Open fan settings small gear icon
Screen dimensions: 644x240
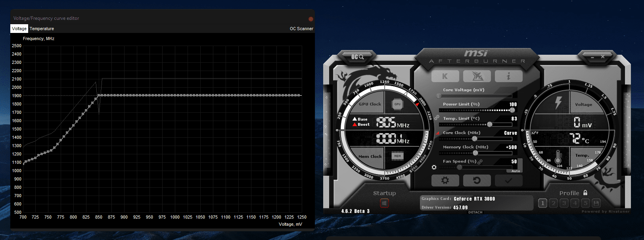pos(434,167)
